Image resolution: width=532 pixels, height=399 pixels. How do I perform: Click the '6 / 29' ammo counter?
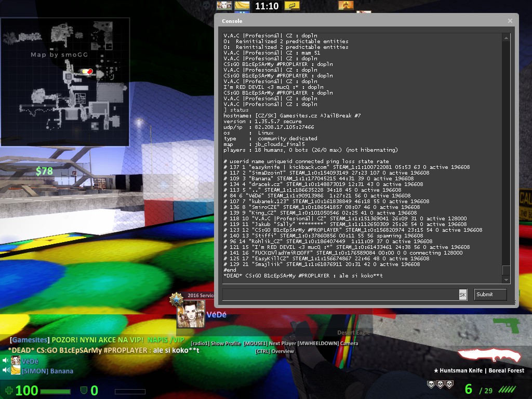[x=478, y=390]
